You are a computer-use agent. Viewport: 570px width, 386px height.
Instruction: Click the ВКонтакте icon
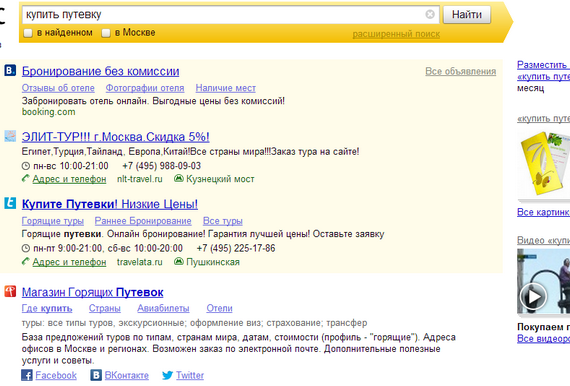(x=96, y=375)
